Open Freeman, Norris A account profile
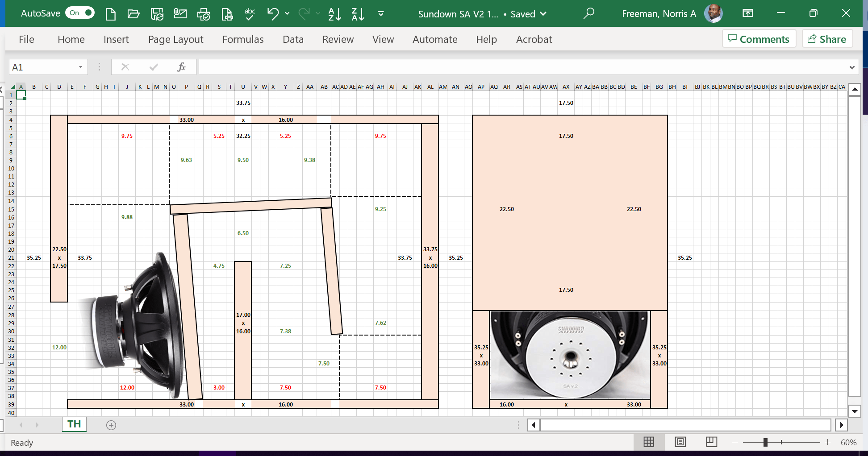Viewport: 868px width, 456px height. 672,14
